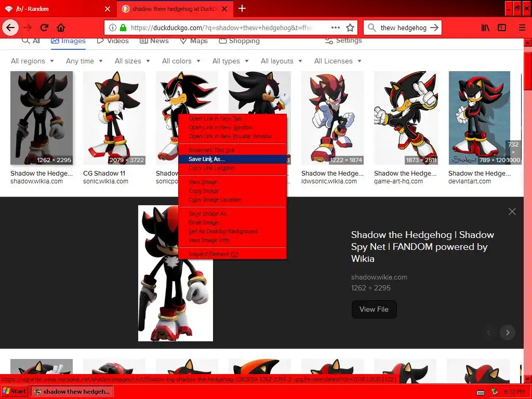
Task: Submit search with the go arrow
Action: [x=434, y=28]
